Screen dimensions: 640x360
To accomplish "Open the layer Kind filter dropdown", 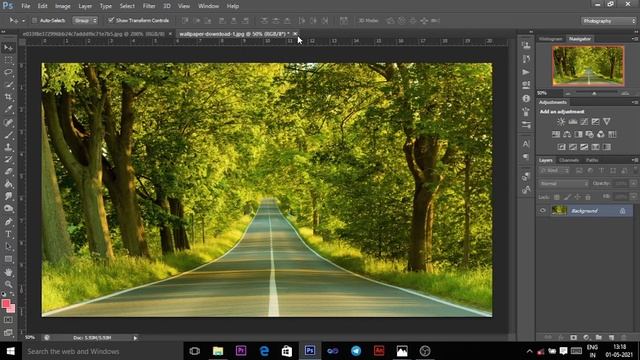I will [x=553, y=171].
